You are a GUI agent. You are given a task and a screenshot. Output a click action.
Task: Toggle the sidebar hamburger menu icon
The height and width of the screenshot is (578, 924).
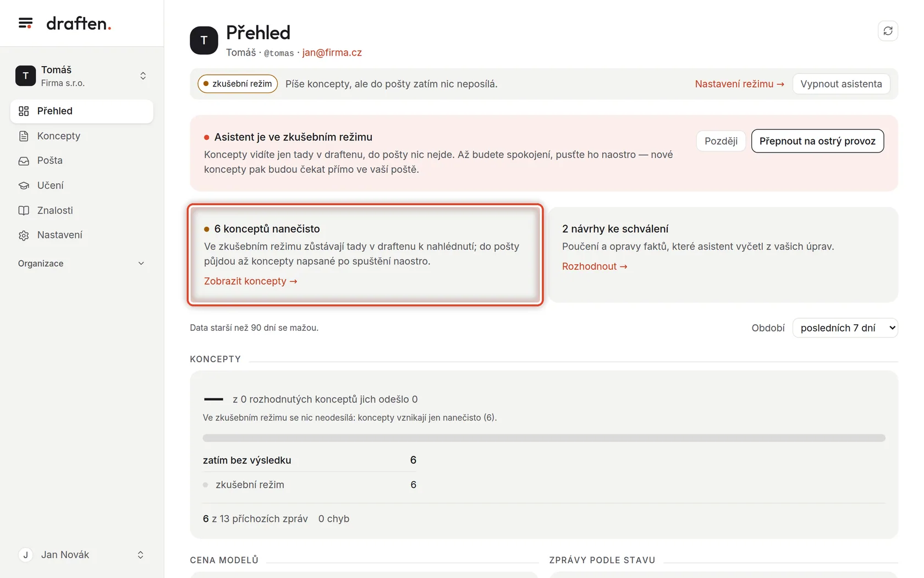tap(25, 23)
